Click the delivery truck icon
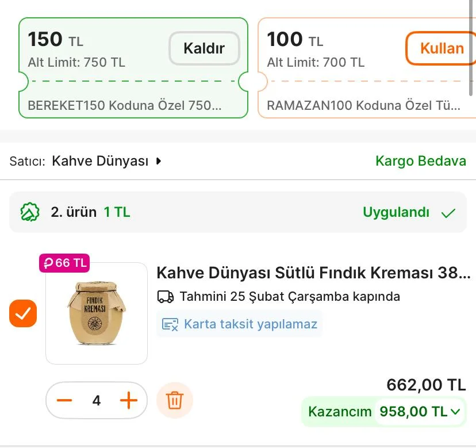This screenshot has width=476, height=448. pyautogui.click(x=166, y=297)
